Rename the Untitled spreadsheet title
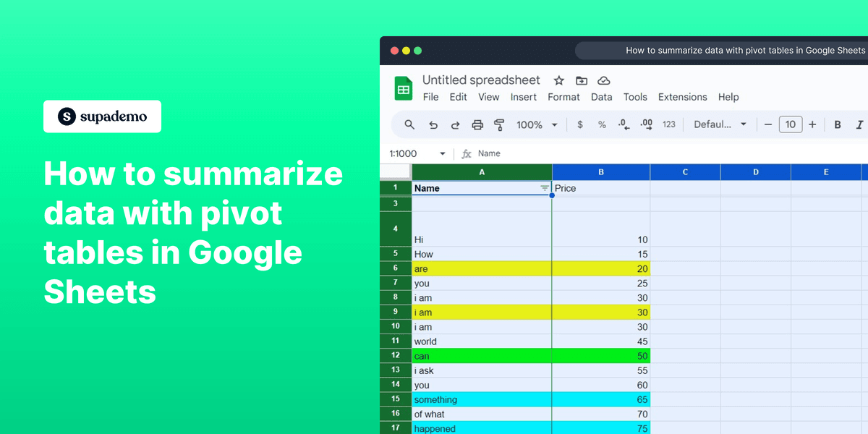 (x=481, y=80)
